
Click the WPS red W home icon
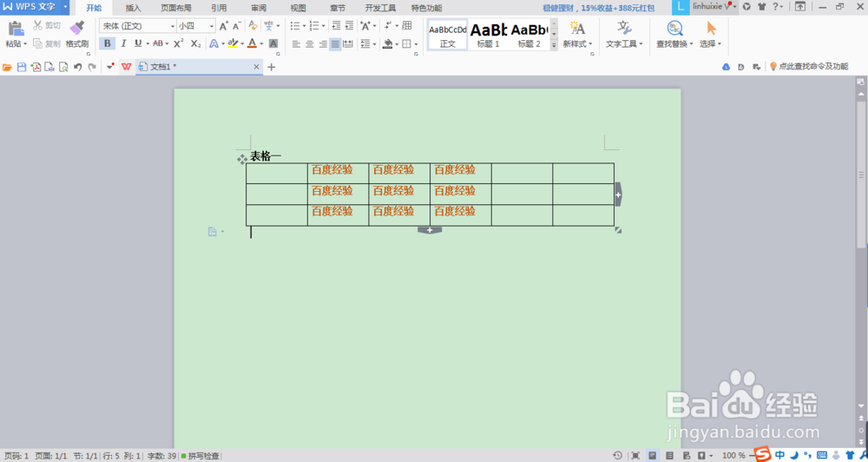(127, 67)
